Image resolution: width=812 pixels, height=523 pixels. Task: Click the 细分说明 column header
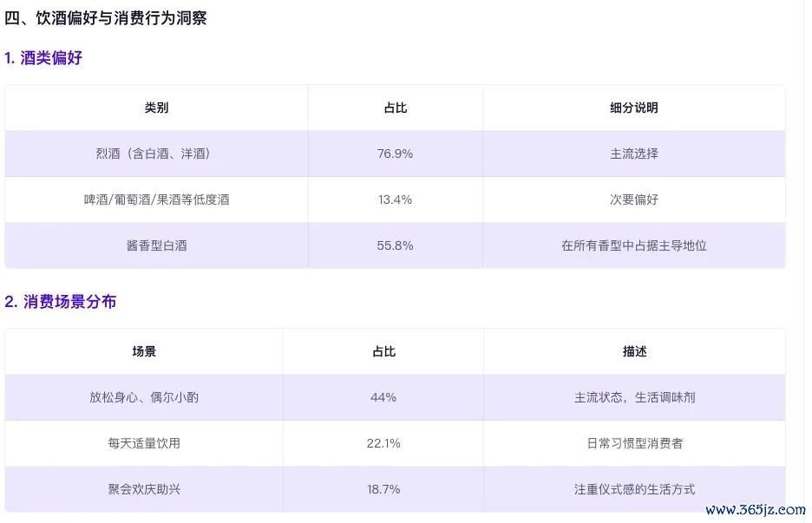point(634,108)
